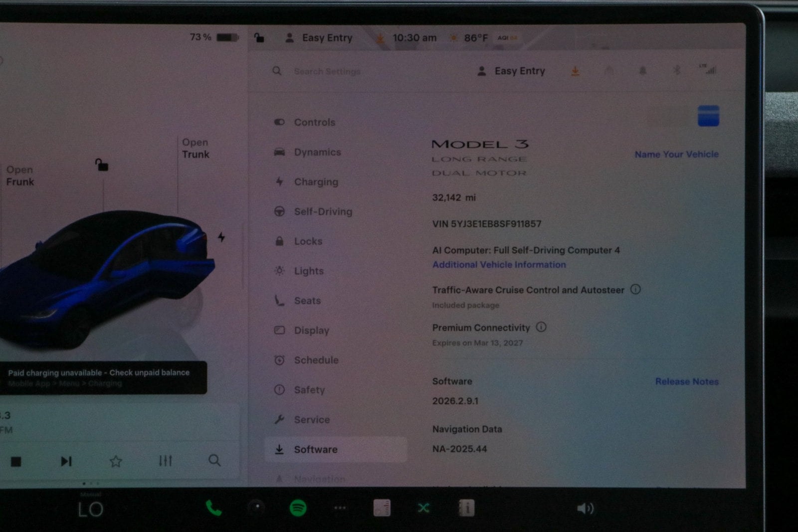Tap the charge port lightning bolt icon
This screenshot has width=798, height=532.
(221, 237)
